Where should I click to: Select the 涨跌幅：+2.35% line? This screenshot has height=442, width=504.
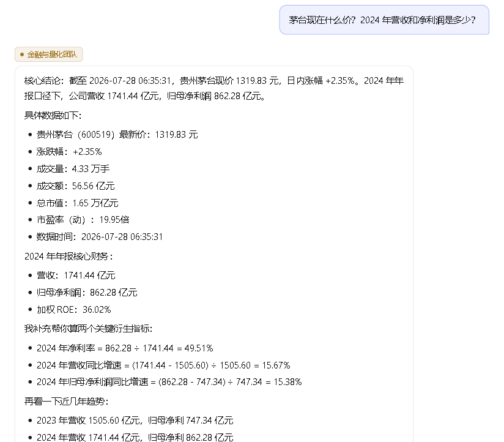coord(69,151)
